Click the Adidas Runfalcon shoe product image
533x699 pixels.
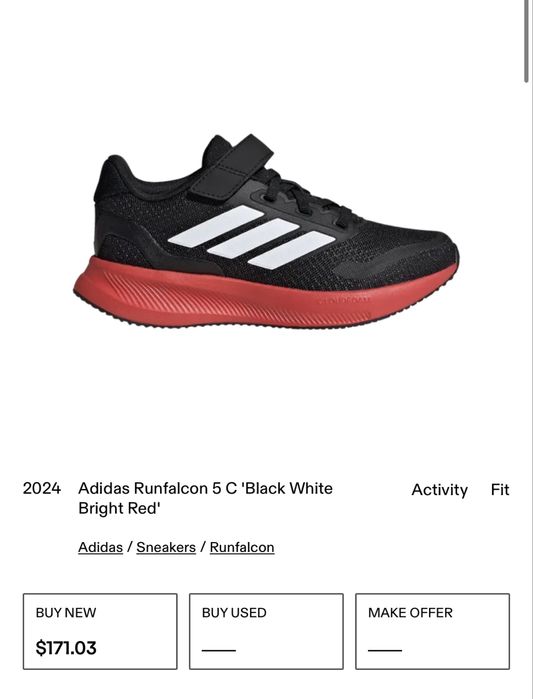click(x=266, y=231)
